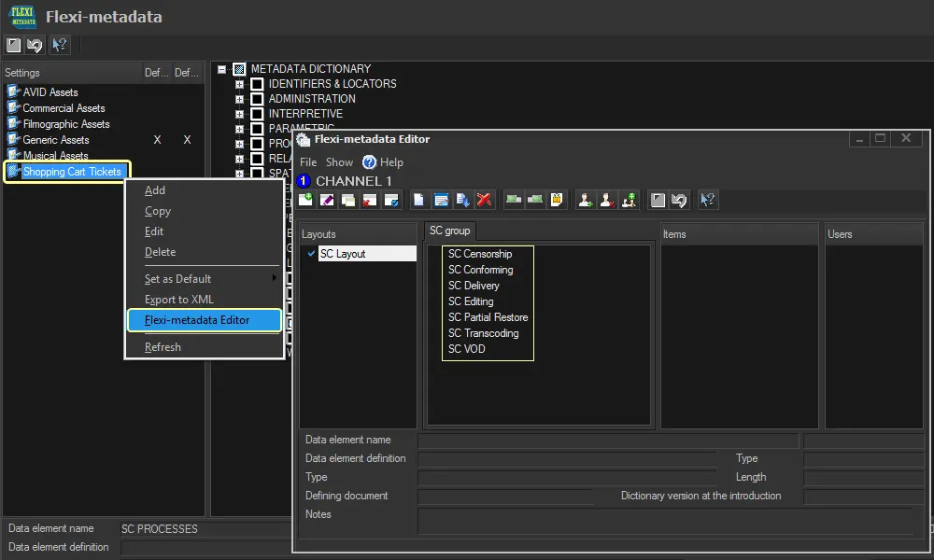This screenshot has width=934, height=560.
Task: Switch to the SC group tab
Action: point(449,231)
